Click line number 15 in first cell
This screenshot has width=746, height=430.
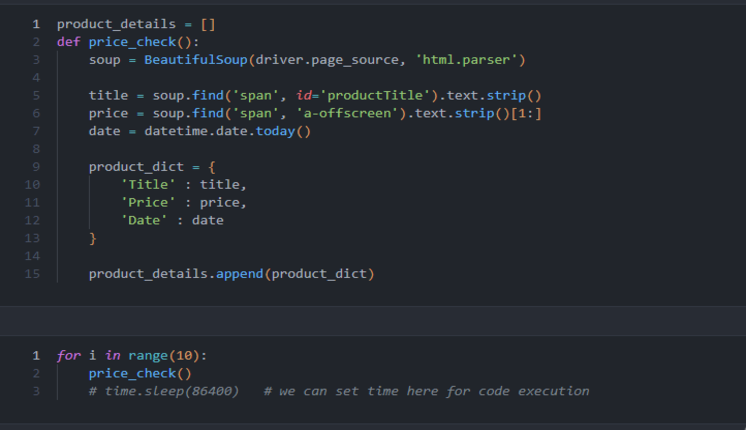click(32, 274)
